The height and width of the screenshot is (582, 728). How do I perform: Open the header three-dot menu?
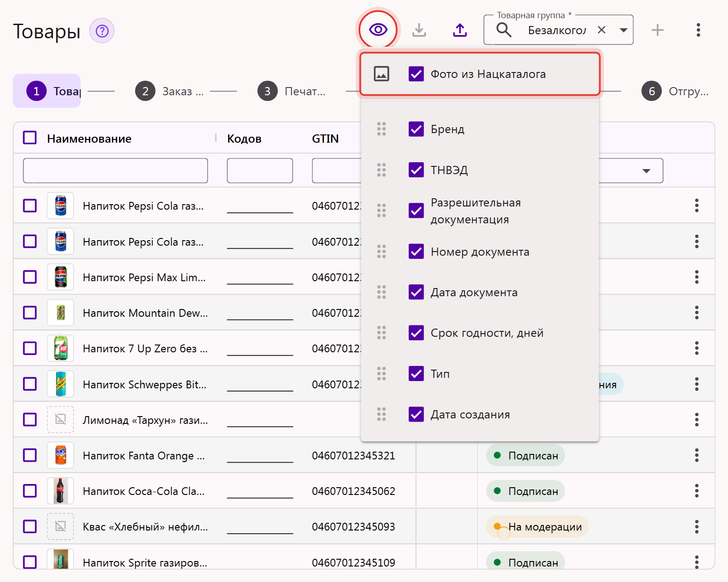pos(698,30)
